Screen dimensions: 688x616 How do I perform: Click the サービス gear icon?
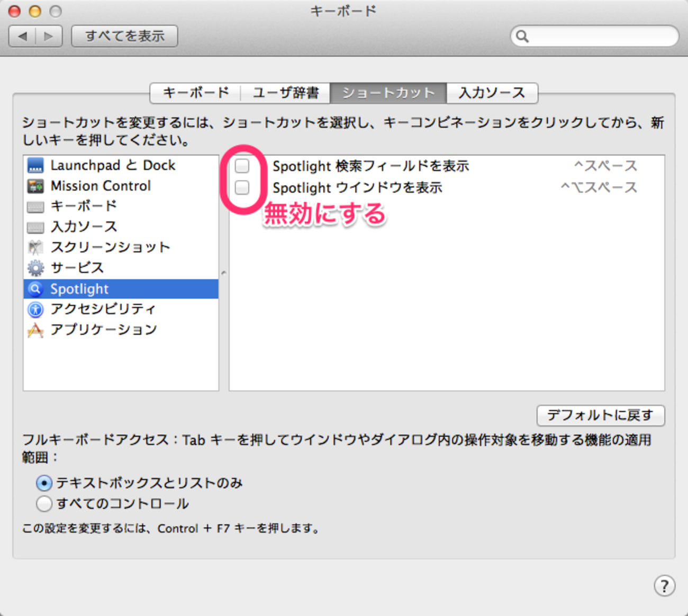tap(35, 268)
